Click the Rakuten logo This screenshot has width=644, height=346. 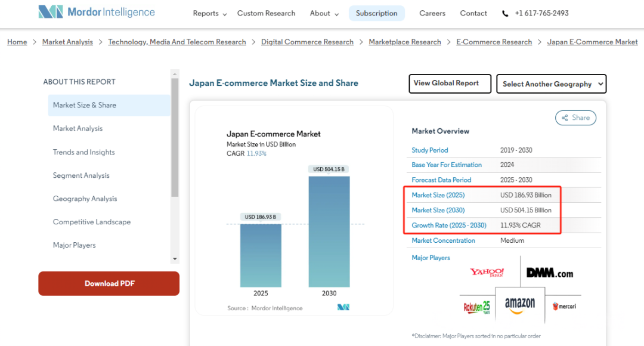(x=476, y=307)
